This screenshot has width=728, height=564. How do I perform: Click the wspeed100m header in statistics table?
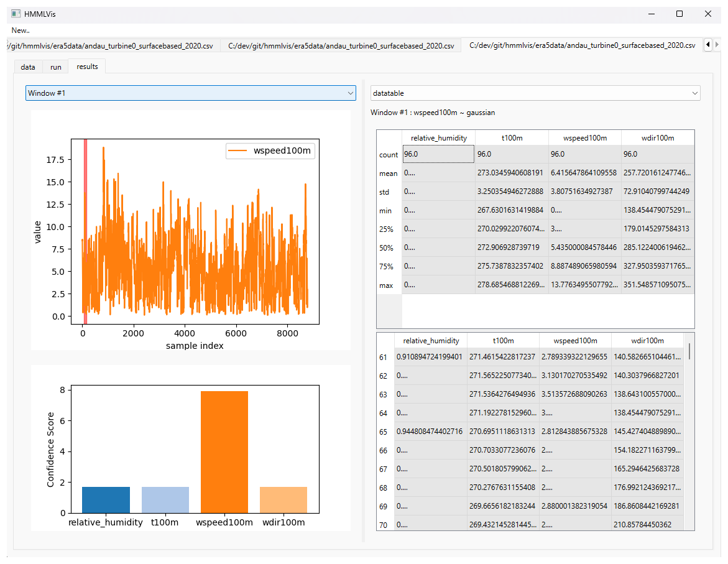(x=584, y=138)
